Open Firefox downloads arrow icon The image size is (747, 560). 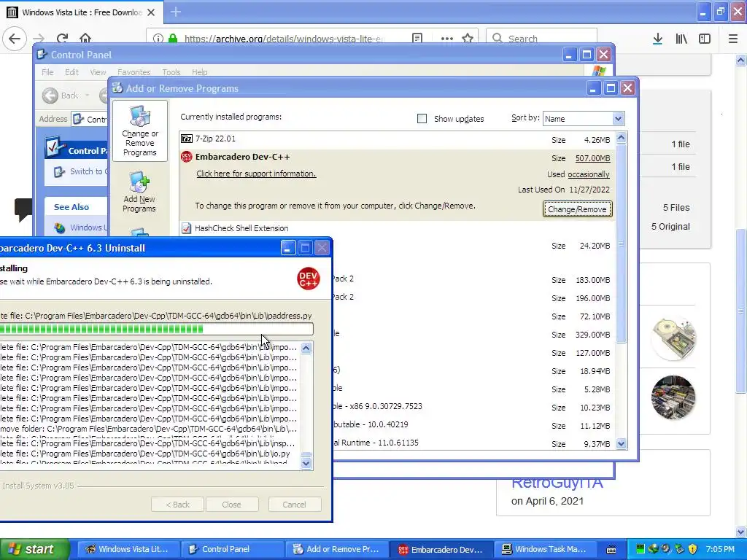tap(657, 39)
